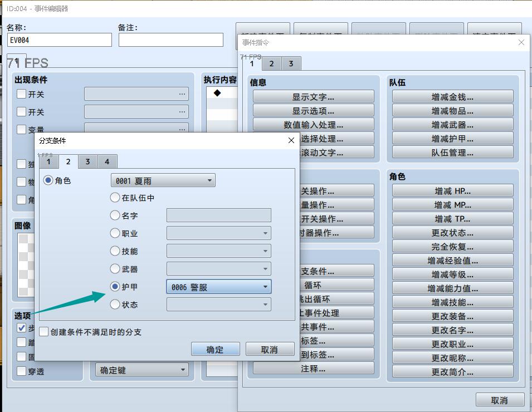The width and height of the screenshot is (532, 412).
Task: Click the 更改状态... command button
Action: coord(452,232)
